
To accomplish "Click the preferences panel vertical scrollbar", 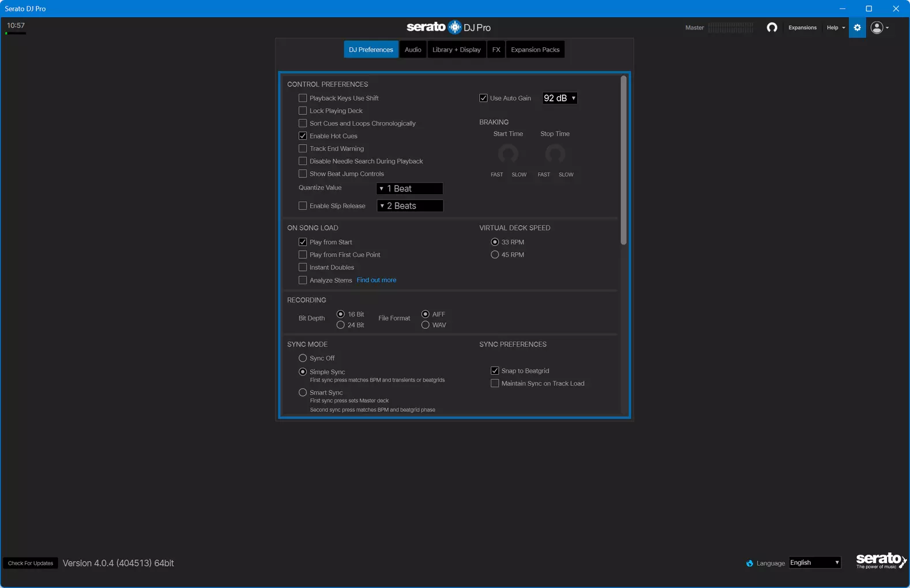I will (x=623, y=160).
